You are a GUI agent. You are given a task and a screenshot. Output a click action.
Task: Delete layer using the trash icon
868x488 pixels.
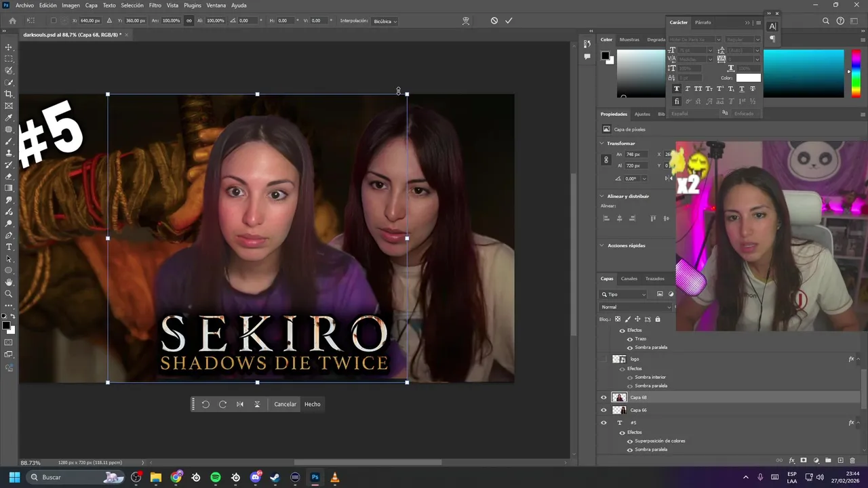pyautogui.click(x=852, y=461)
